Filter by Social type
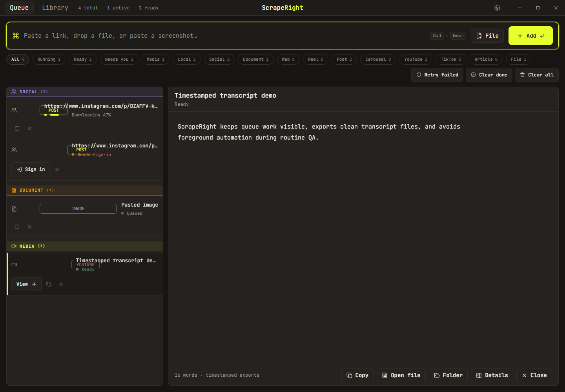The width and height of the screenshot is (565, 392). [219, 59]
